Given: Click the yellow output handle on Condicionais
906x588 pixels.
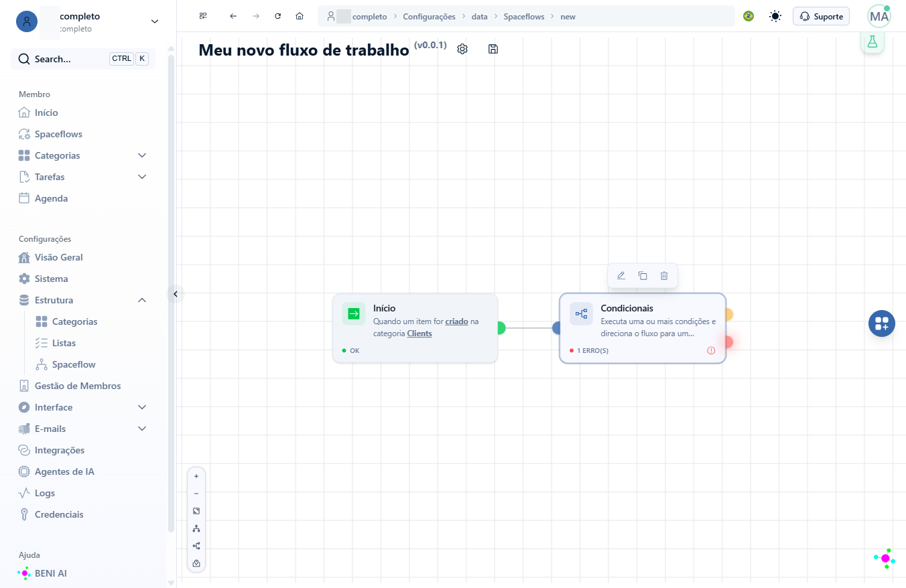Looking at the screenshot, I should (x=728, y=314).
